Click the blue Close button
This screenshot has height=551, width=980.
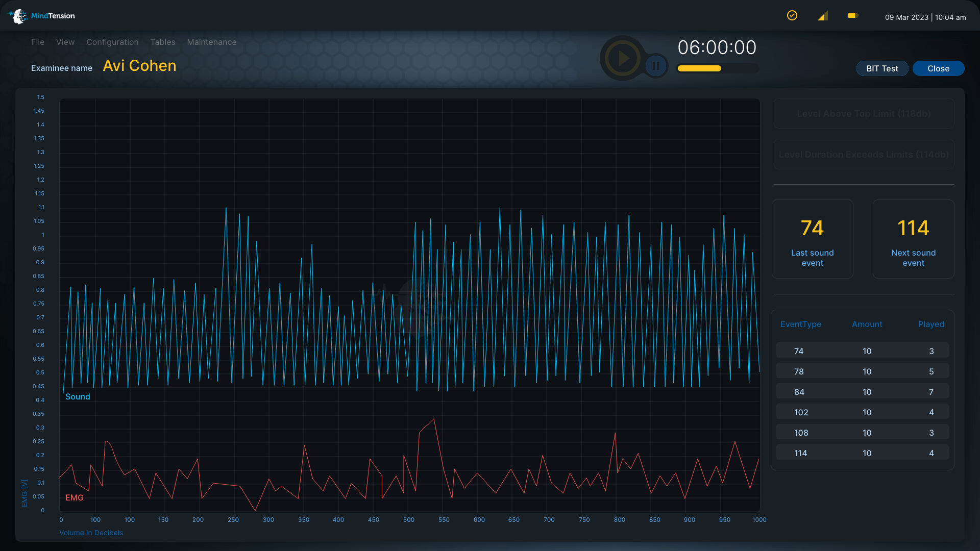938,68
